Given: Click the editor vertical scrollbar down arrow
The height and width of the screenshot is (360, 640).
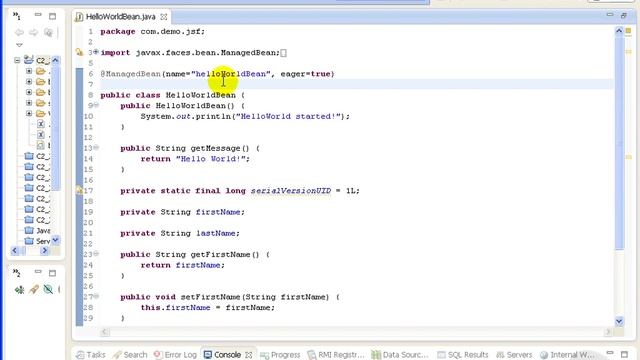Looking at the screenshot, I should click(x=619, y=321).
